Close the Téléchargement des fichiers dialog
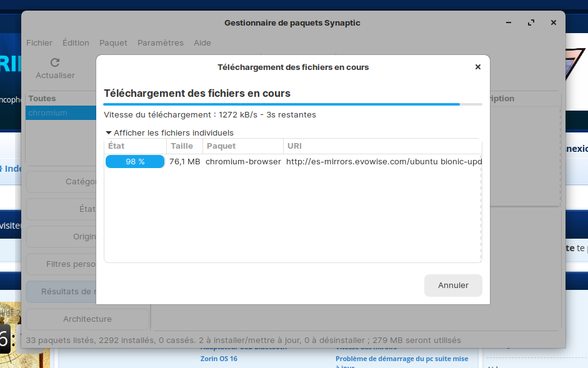Screen dimensions: 588x368 click(477, 67)
